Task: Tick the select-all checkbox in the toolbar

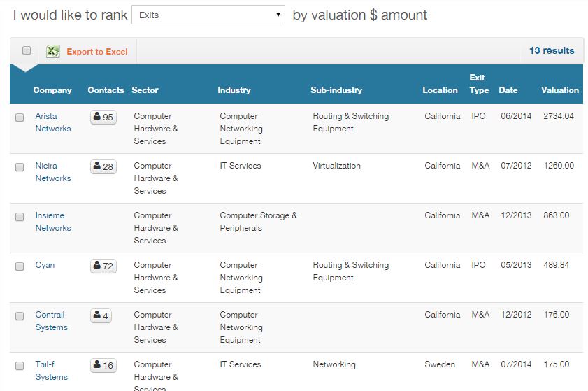Action: point(27,50)
